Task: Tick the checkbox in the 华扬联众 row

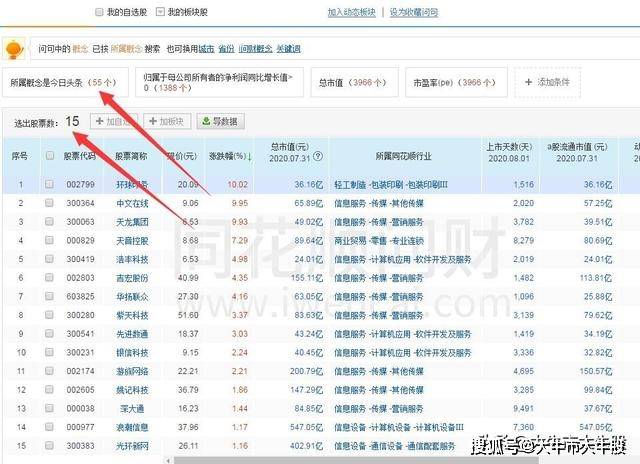Action: pyautogui.click(x=49, y=296)
